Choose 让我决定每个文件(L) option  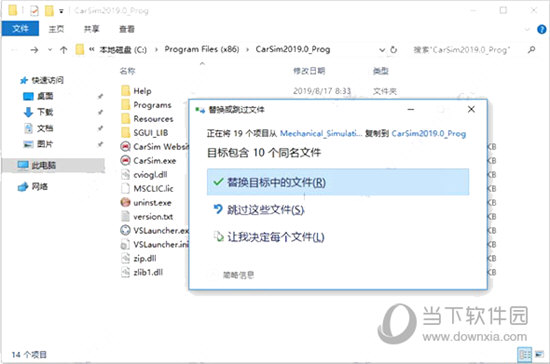(x=269, y=237)
